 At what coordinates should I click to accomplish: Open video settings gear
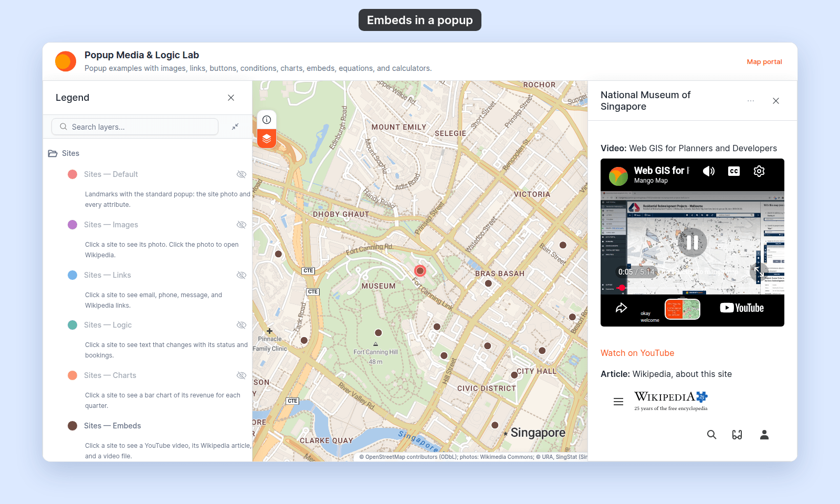click(x=759, y=171)
